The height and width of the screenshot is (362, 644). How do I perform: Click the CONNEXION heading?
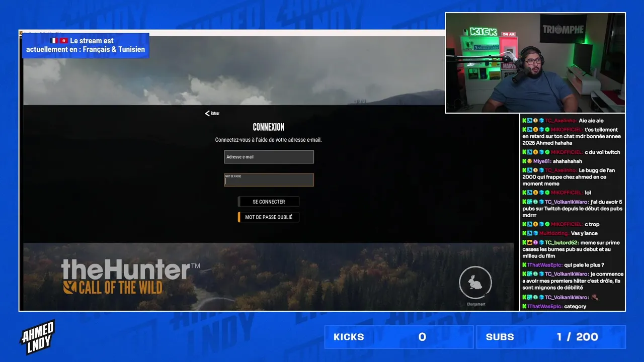click(x=269, y=127)
